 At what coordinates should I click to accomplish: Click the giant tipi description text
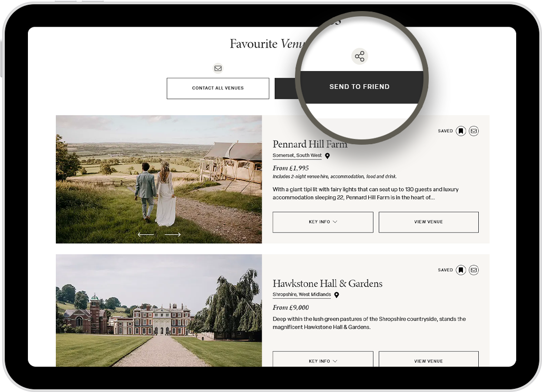click(366, 194)
